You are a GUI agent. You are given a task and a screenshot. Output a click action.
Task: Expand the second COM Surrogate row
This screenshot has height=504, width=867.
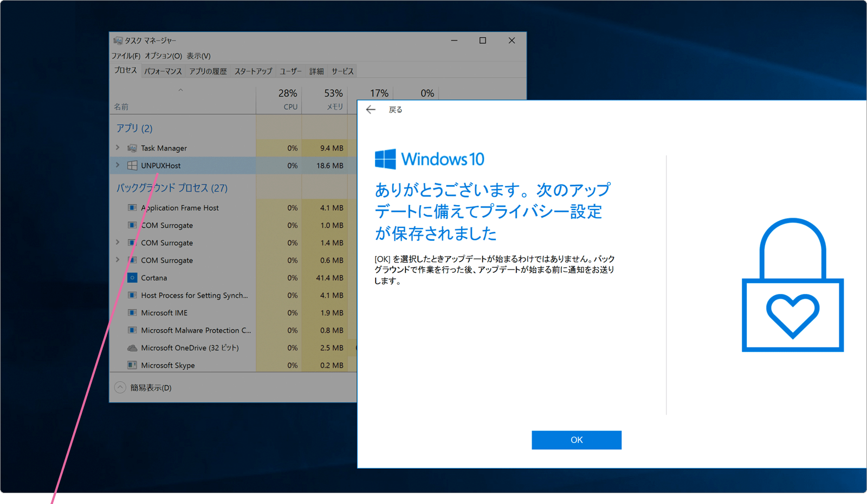(x=118, y=243)
